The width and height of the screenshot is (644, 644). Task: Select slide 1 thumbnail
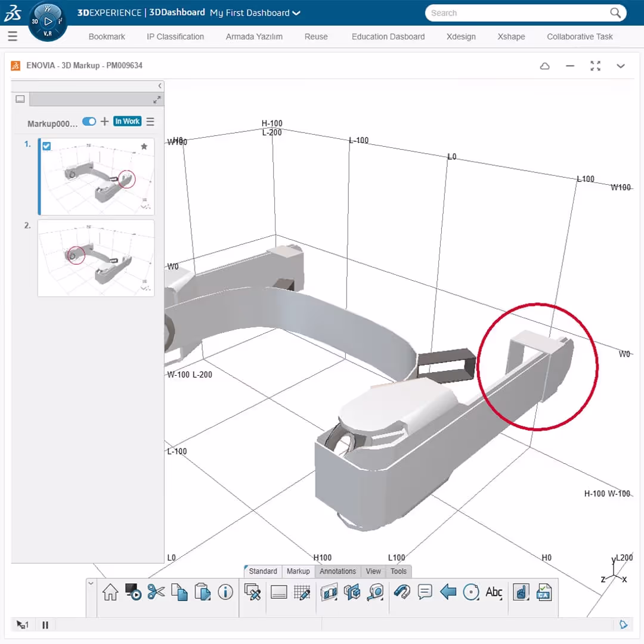[96, 177]
